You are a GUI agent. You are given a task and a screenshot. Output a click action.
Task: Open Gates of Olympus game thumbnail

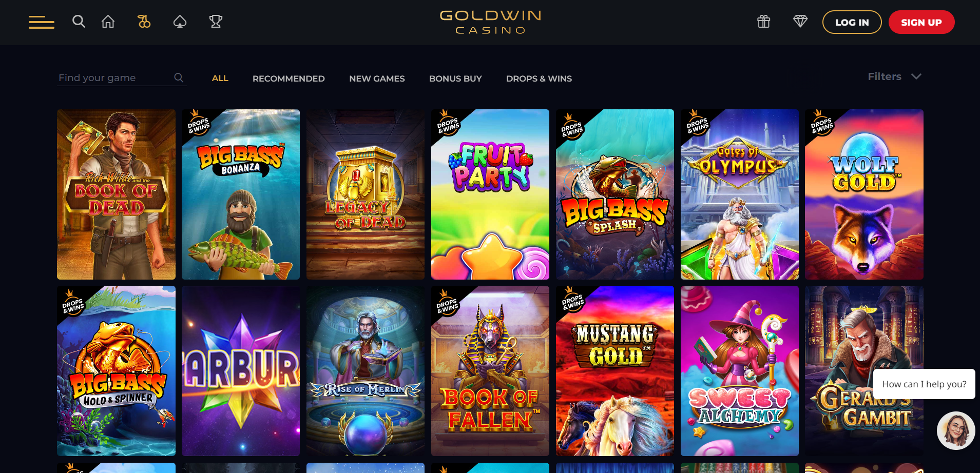[x=740, y=194]
